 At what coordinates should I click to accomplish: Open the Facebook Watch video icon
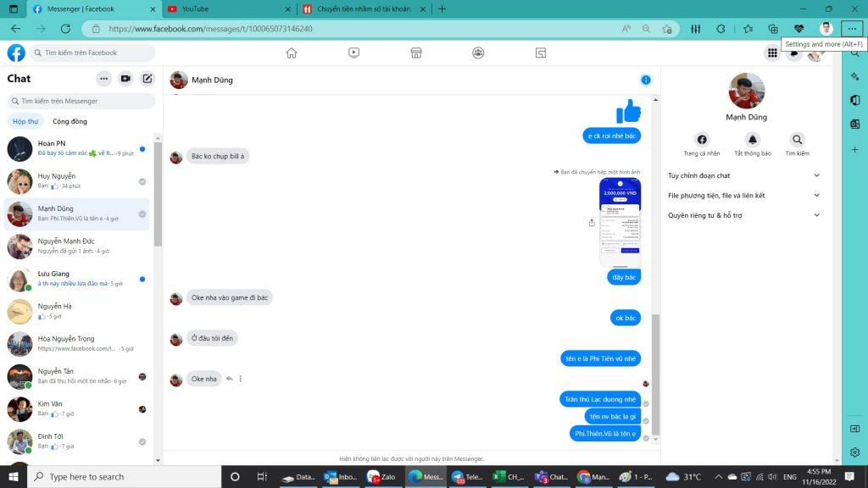pos(353,53)
